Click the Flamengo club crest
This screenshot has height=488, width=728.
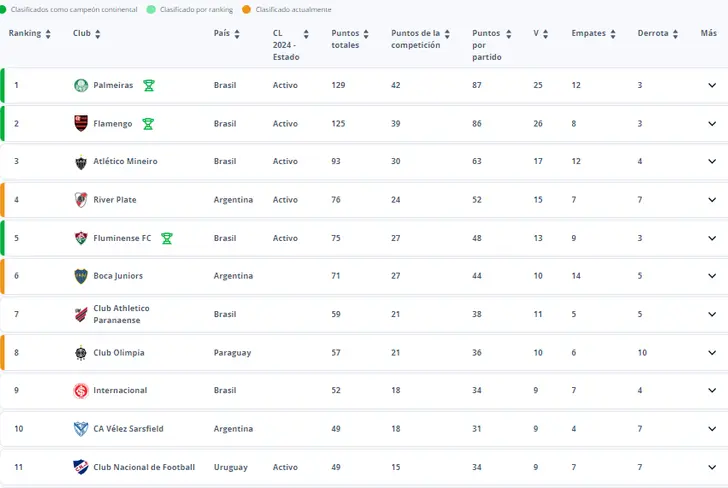click(x=81, y=124)
